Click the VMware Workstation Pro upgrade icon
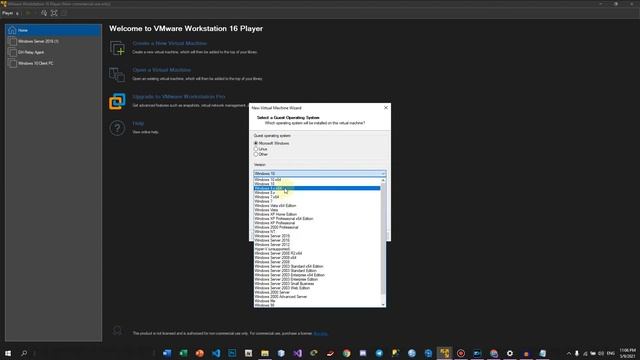This screenshot has height=360, width=640. [x=117, y=101]
